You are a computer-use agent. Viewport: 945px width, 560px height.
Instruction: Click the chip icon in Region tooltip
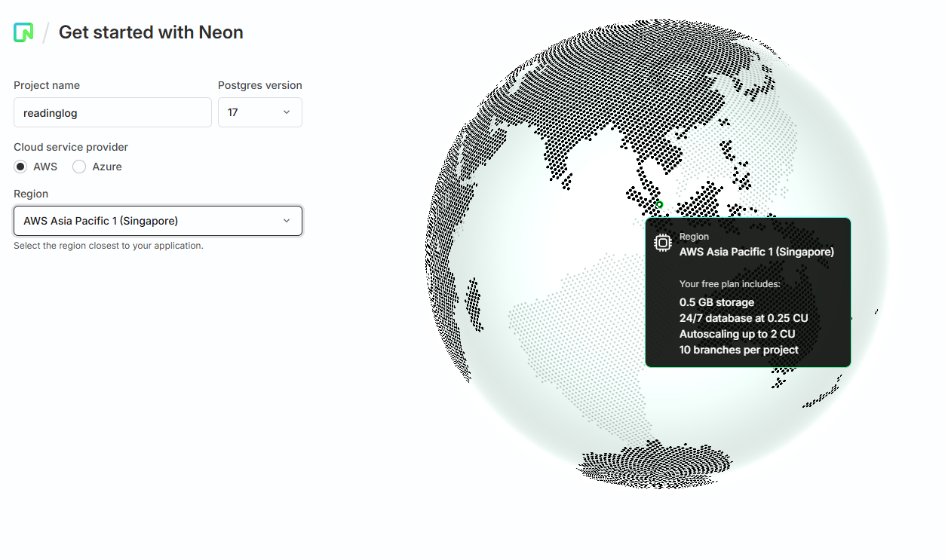click(662, 243)
